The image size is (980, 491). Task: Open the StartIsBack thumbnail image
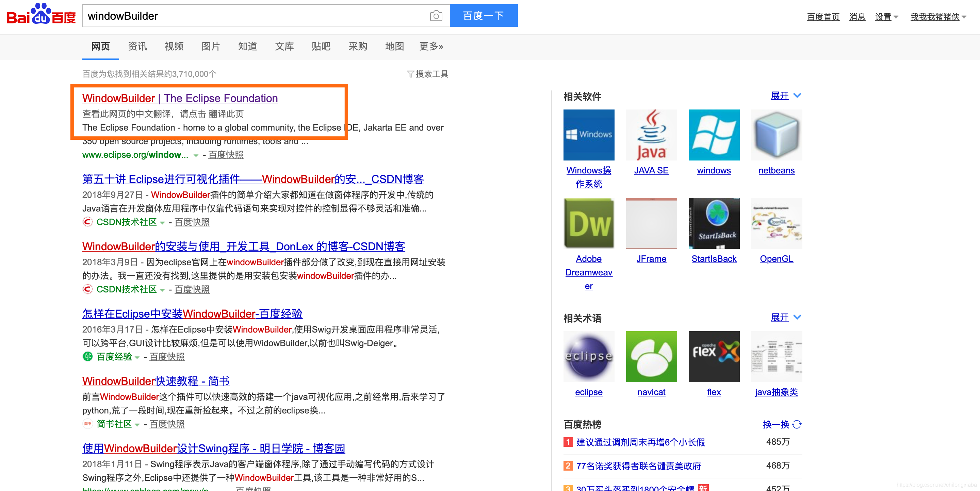click(x=714, y=223)
